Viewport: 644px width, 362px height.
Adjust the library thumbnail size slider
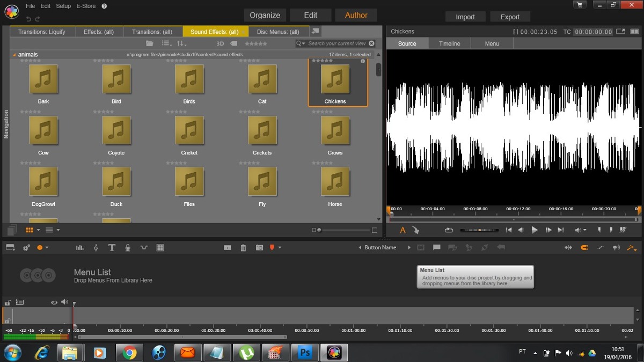(343, 230)
